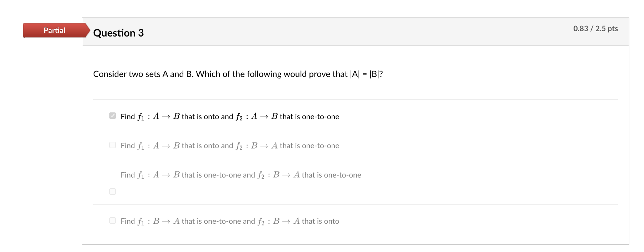The width and height of the screenshot is (644, 252).
Task: Click the red Partial status badge
Action: point(54,30)
